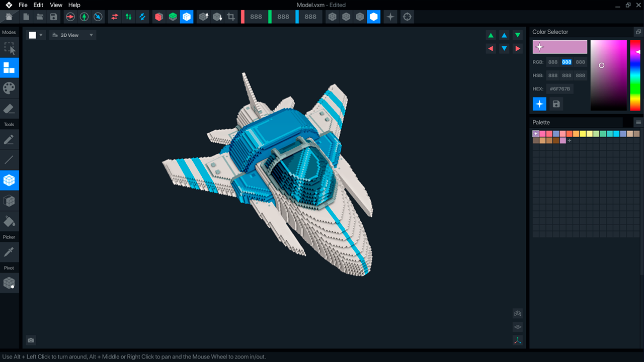This screenshot has height=362, width=644.
Task: Create a new file
Action: pos(26,17)
